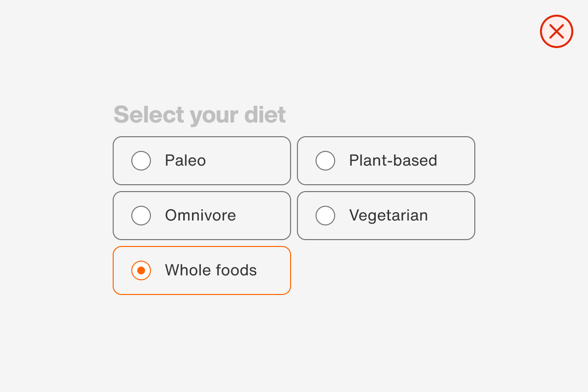Click empty space inside the Plant-based card
Viewport: 588px width, 392px height.
click(457, 172)
